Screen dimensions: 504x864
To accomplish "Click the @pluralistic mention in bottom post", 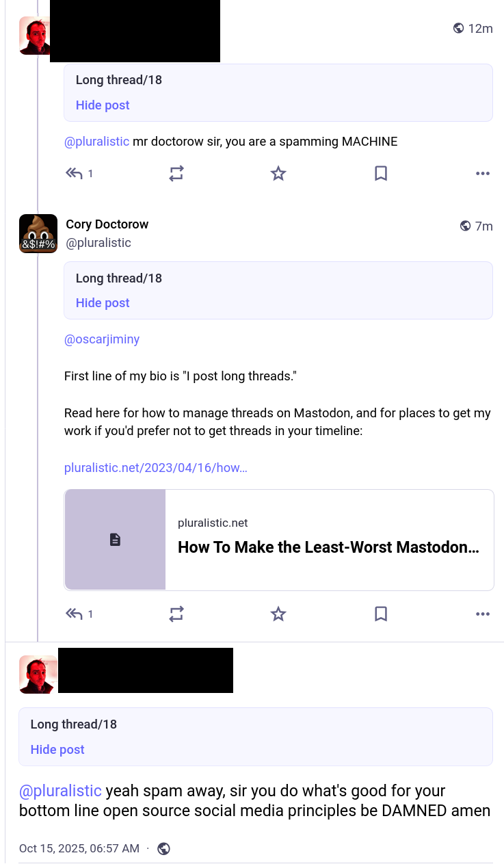I will point(61,791).
